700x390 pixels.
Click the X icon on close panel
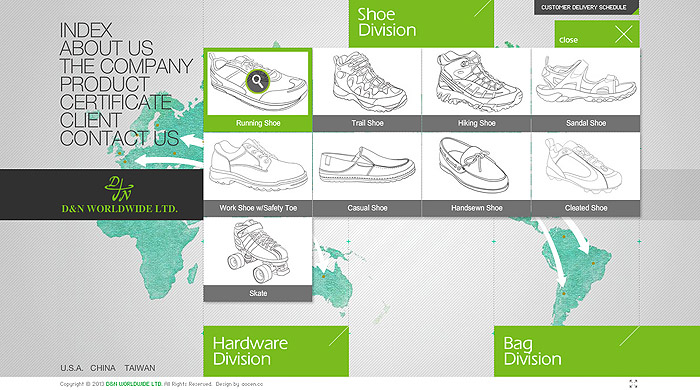point(623,34)
